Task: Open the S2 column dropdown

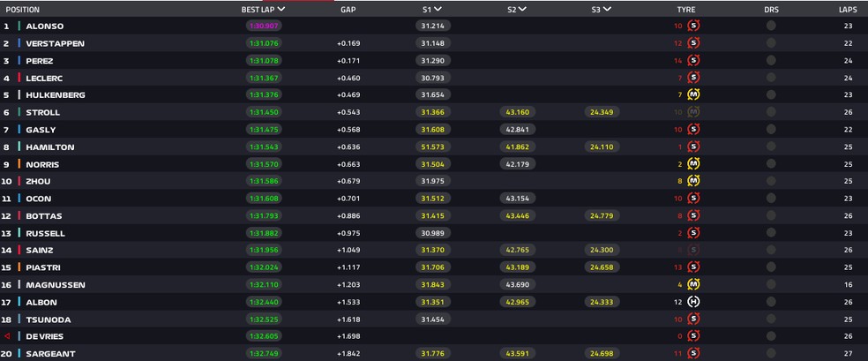Action: [x=522, y=10]
